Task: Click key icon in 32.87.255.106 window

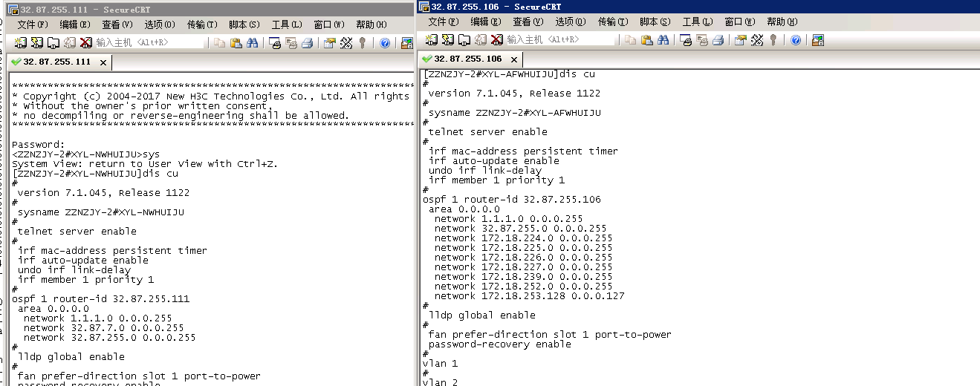Action: click(x=773, y=40)
